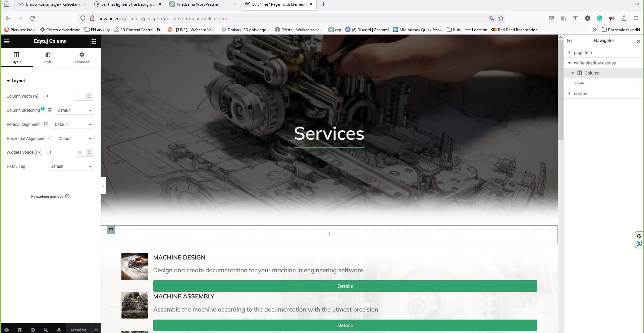Viewport: 644px width, 333px height.
Task: Select the Layout tab
Action: point(16,58)
